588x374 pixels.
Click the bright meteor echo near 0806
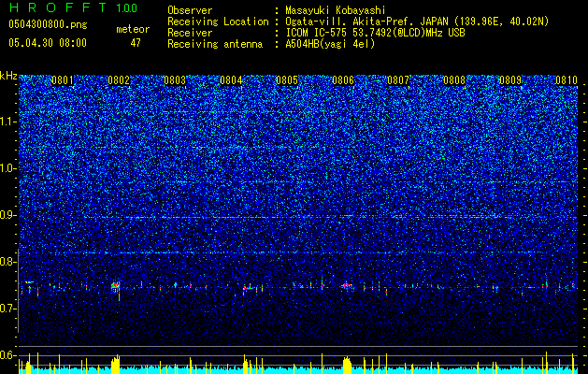(x=347, y=286)
